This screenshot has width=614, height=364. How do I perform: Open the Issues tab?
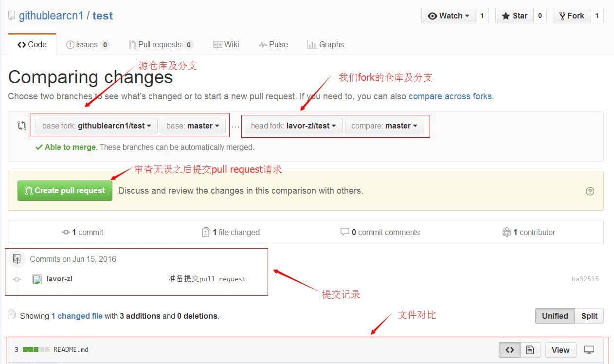87,44
